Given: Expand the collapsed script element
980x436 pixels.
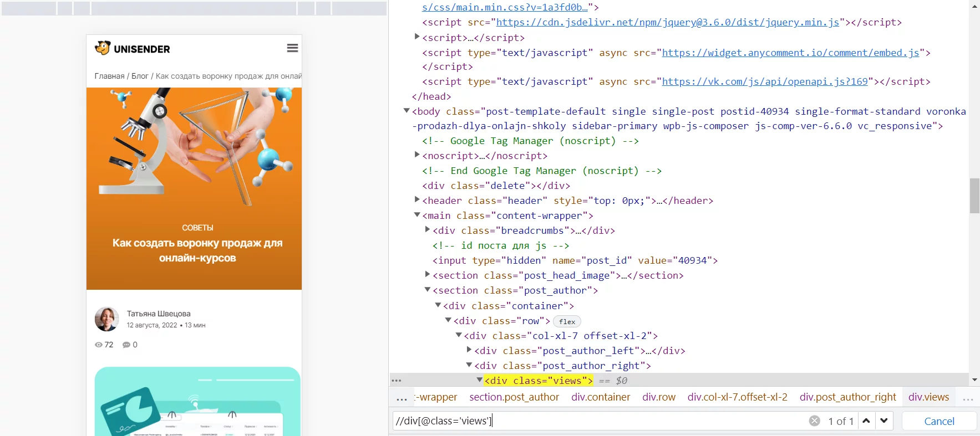Looking at the screenshot, I should coord(417,37).
